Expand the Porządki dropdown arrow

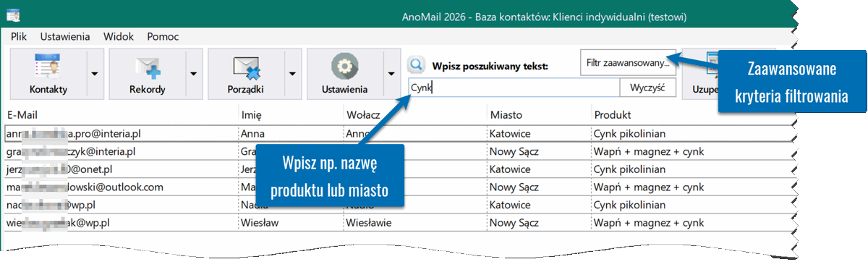(292, 74)
